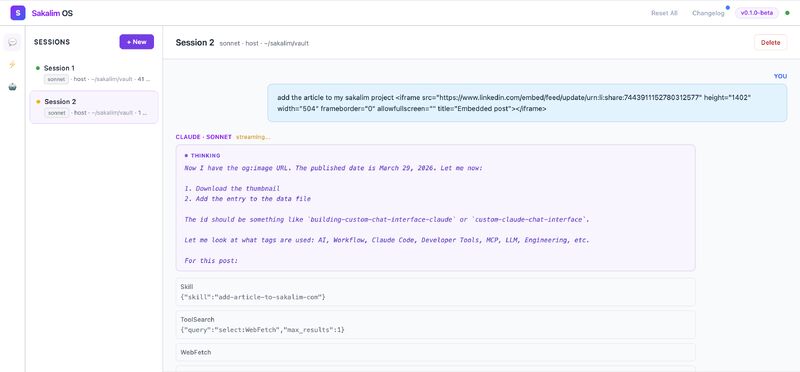This screenshot has height=372, width=800.
Task: Click Session 2 yellow status dot
Action: [38, 102]
